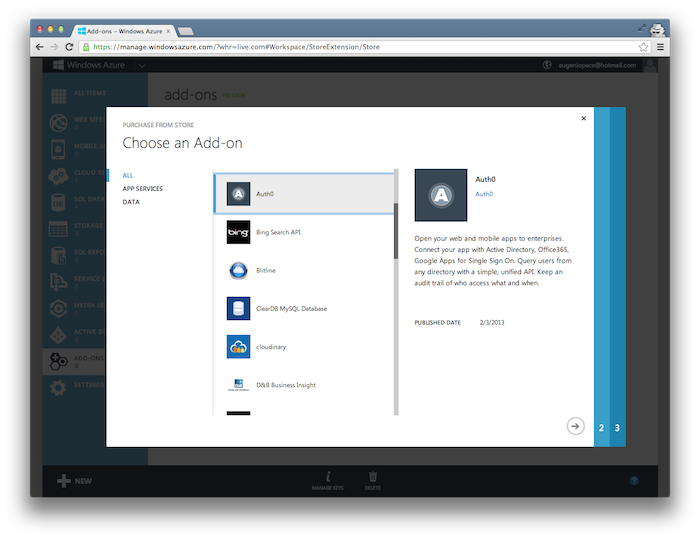This screenshot has width=700, height=539.
Task: Open Web Sites in Azure sidebar
Action: 58,122
